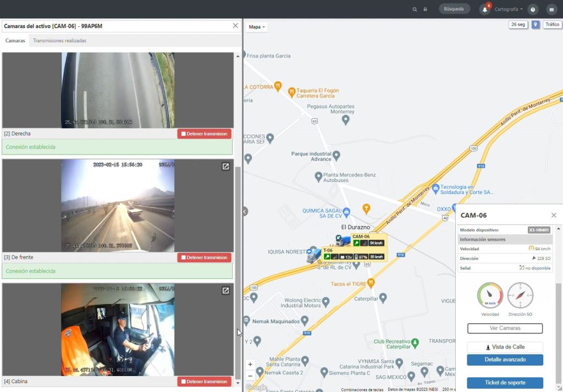Select the Camaras tab

point(15,41)
